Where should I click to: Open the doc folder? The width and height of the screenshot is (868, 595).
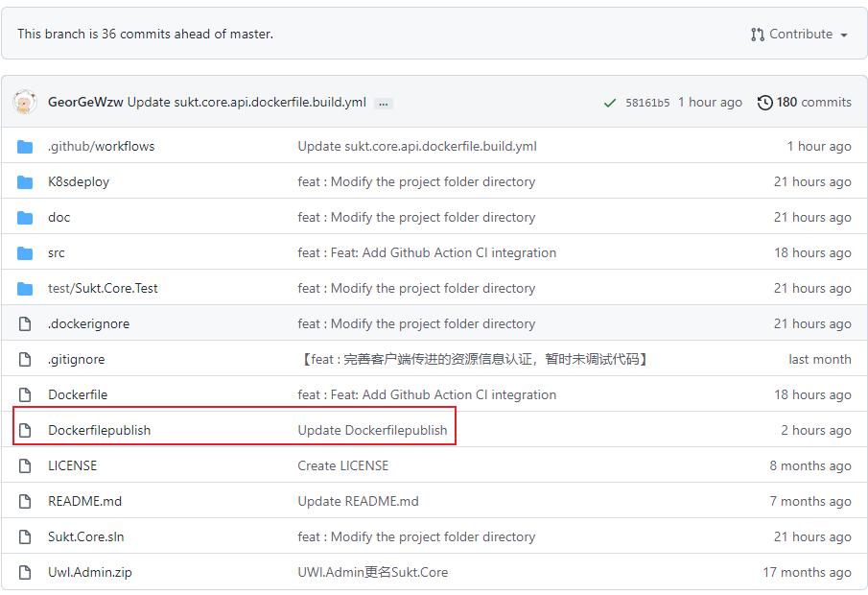pos(59,218)
